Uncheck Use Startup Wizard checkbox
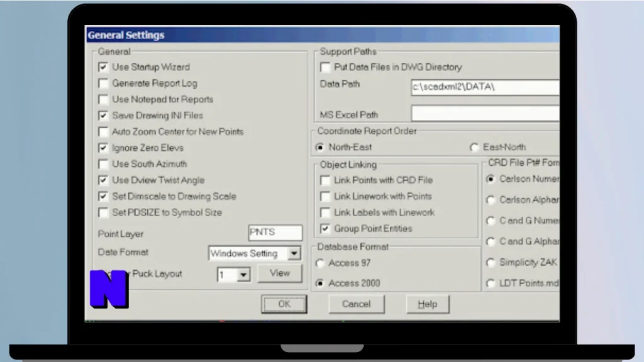 pos(103,67)
